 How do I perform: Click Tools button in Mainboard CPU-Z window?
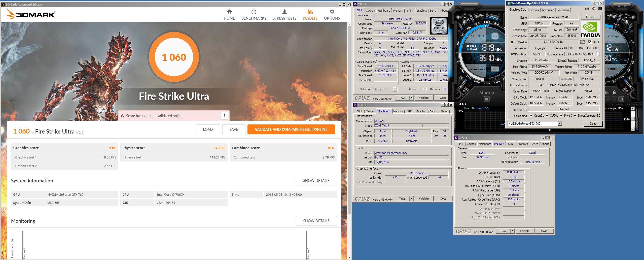pyautogui.click(x=402, y=199)
